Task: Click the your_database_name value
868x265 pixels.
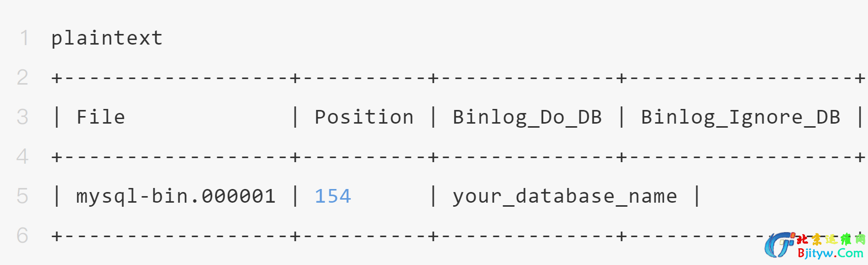Action: pos(564,196)
